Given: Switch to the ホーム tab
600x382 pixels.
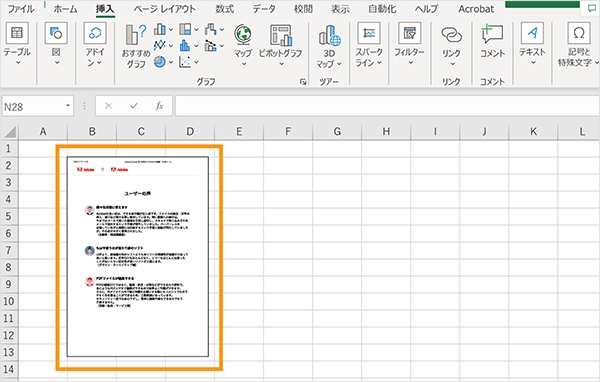Looking at the screenshot, I should (65, 8).
